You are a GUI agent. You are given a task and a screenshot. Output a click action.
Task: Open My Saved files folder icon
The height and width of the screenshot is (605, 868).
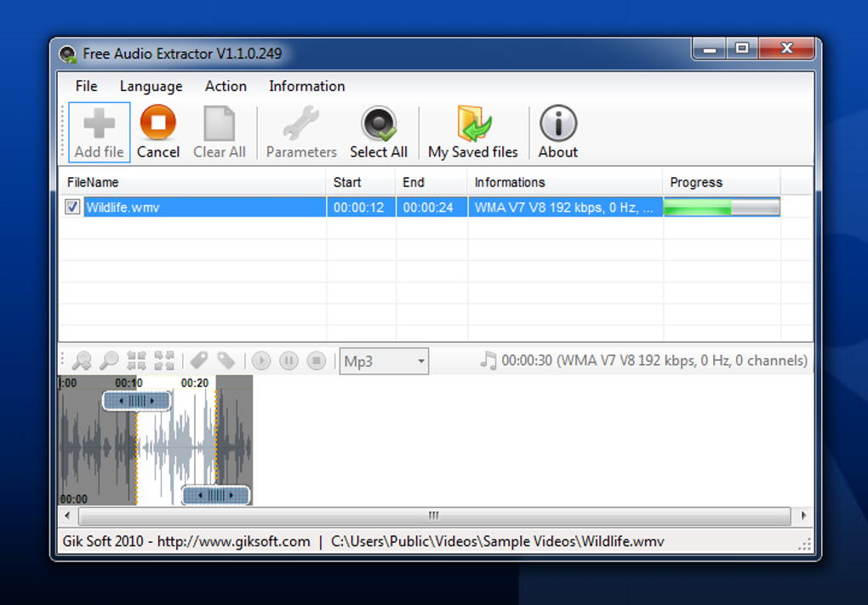pos(473,123)
